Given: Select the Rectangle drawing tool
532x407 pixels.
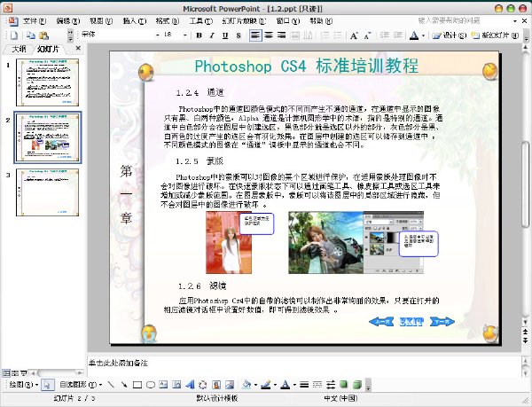Looking at the screenshot, I should [137, 385].
